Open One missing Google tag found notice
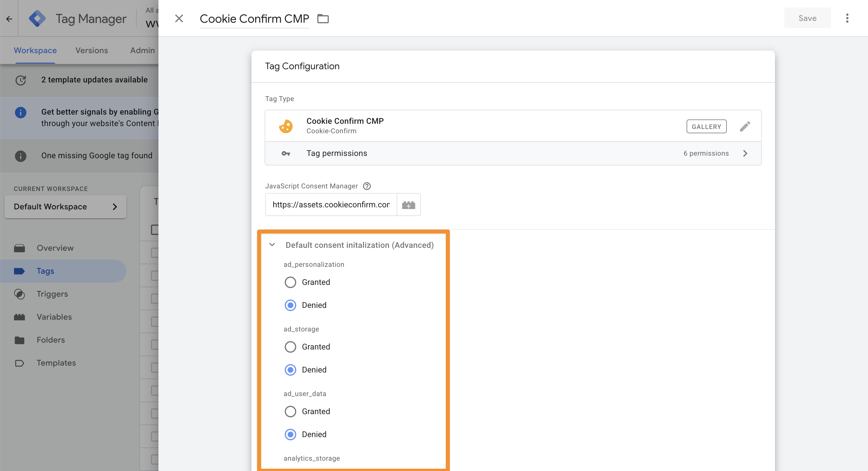868x471 pixels. pos(97,155)
